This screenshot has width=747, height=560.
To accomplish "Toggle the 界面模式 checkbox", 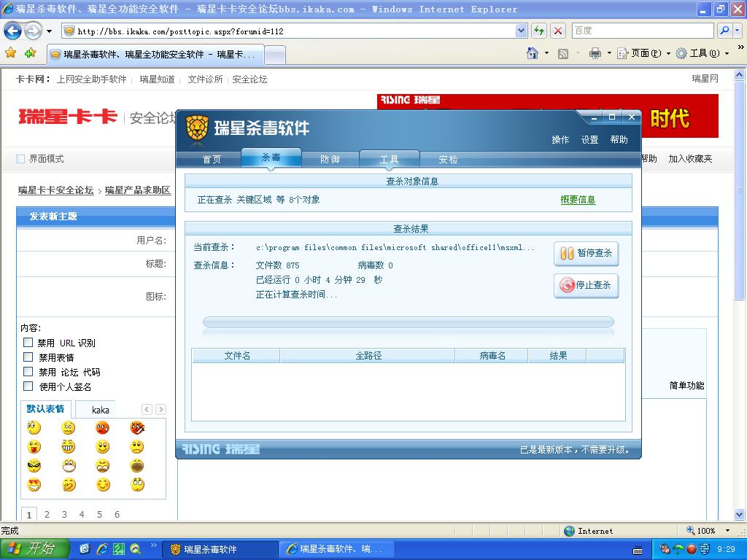I will [20, 158].
